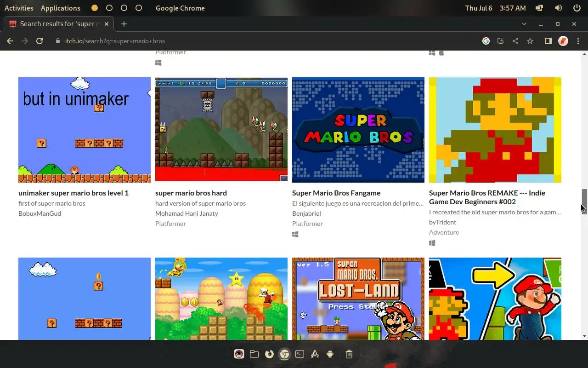Open Chrome profile avatar
The height and width of the screenshot is (368, 588).
pyautogui.click(x=563, y=41)
